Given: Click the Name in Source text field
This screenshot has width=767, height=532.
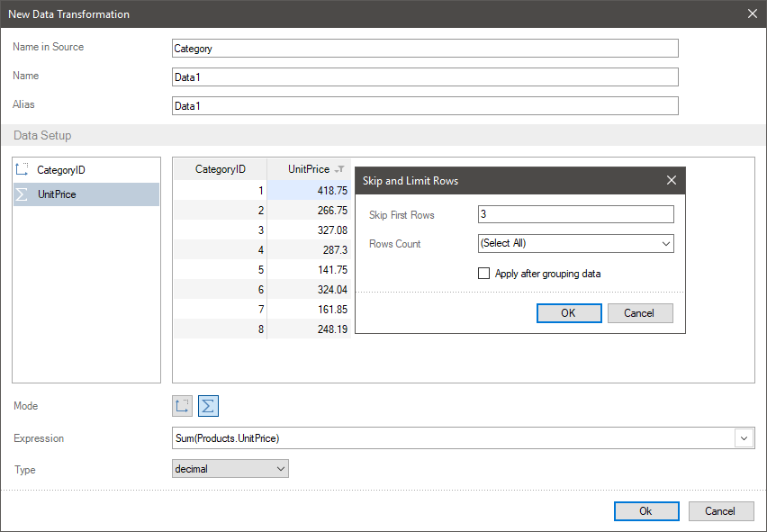Looking at the screenshot, I should tap(424, 49).
